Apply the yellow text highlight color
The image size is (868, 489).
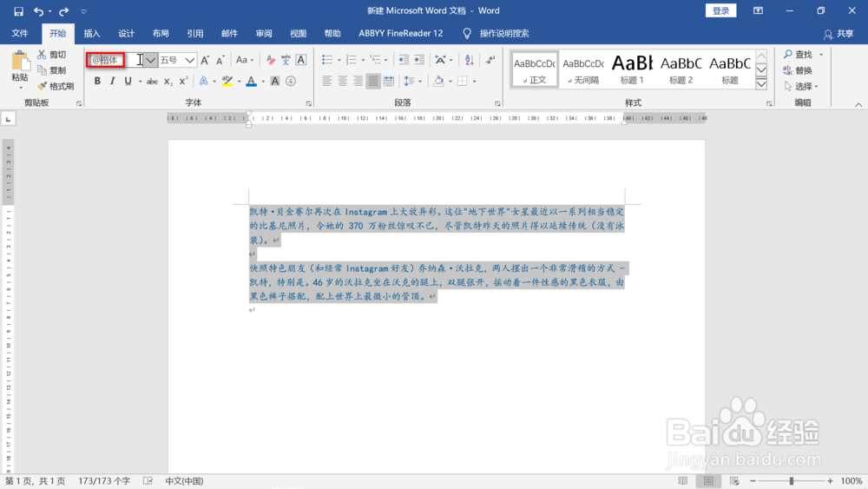point(227,82)
